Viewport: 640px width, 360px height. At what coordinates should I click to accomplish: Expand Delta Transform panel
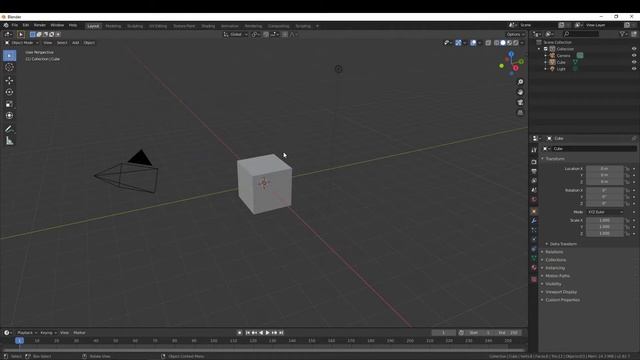point(562,244)
